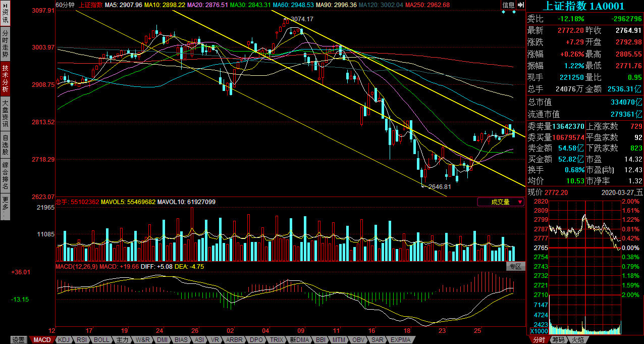644x344 pixels.
Task: Open the 设置 settings button
Action: pos(19,340)
